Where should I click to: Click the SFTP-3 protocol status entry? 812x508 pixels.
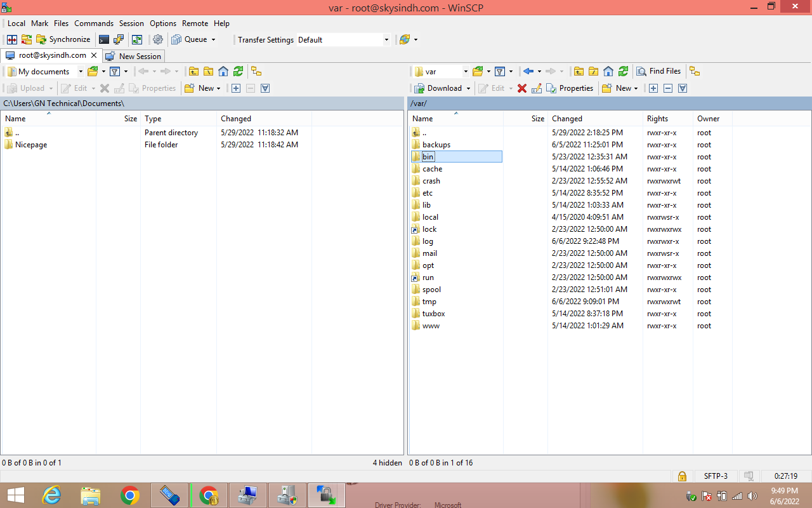point(716,476)
